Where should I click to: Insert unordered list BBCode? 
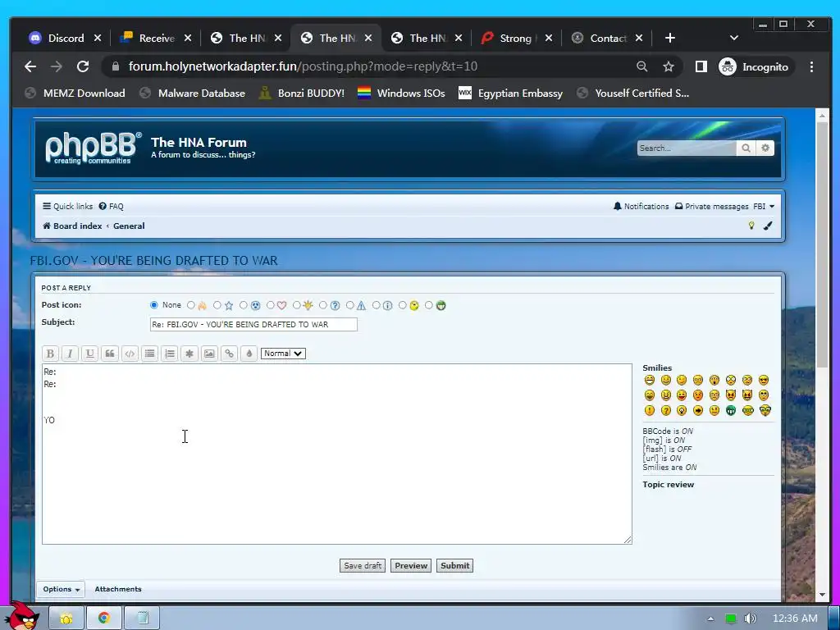click(149, 354)
